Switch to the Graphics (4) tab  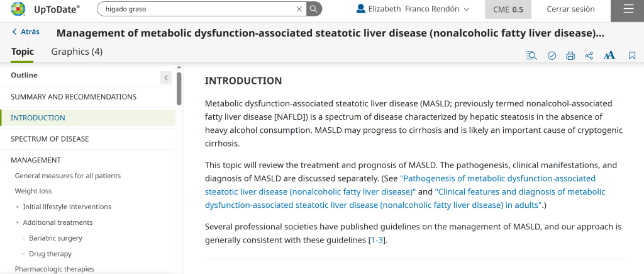[x=77, y=52]
